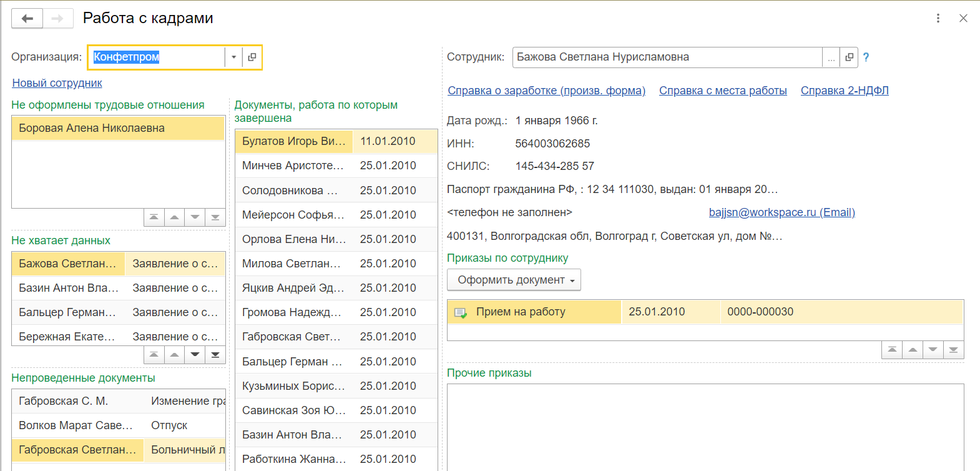Click the ellipsis select button in Сотрудник field
980x471 pixels.
coord(831,57)
